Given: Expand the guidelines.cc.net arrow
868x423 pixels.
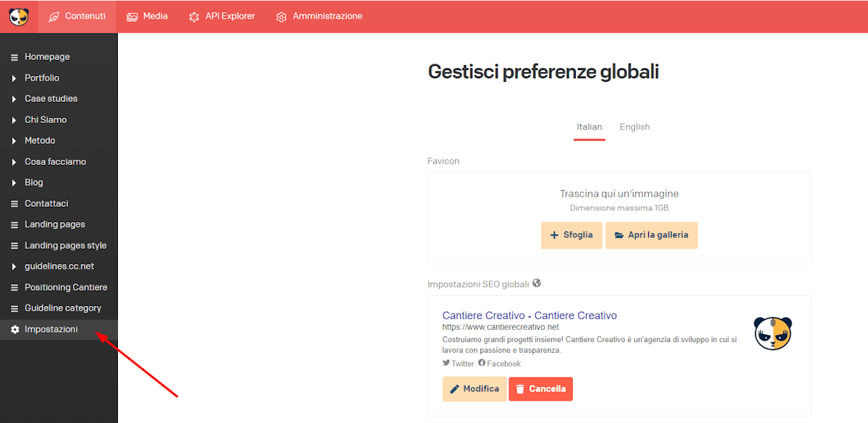Looking at the screenshot, I should pos(14,267).
